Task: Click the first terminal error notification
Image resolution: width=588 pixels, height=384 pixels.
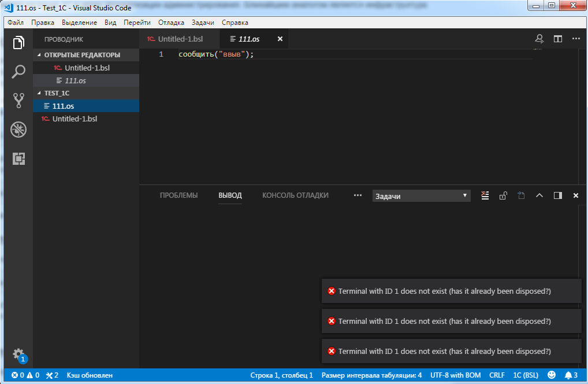Action: (452, 291)
